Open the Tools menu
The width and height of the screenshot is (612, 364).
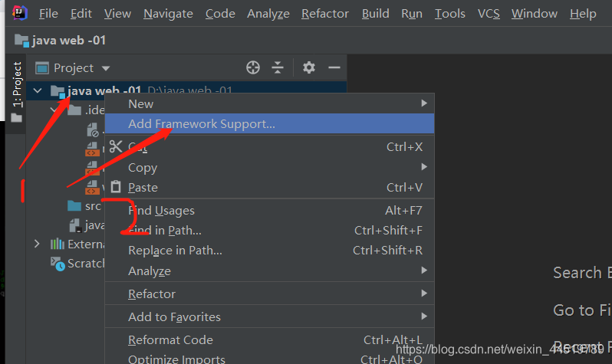coord(449,14)
